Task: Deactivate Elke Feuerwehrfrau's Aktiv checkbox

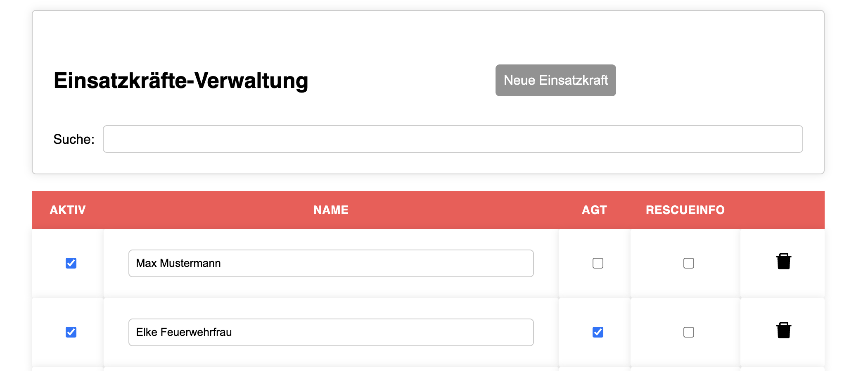Action: tap(71, 332)
